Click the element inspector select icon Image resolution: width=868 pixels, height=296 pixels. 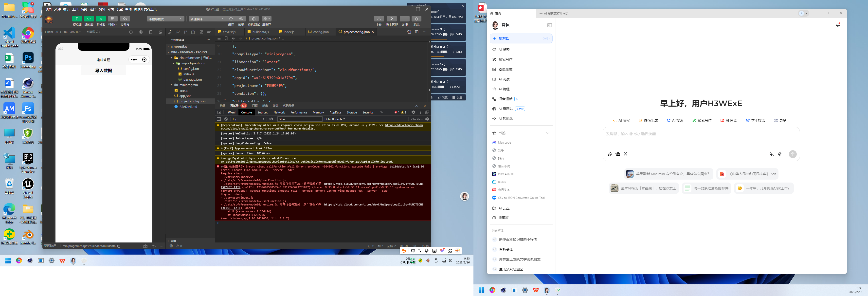tap(219, 112)
